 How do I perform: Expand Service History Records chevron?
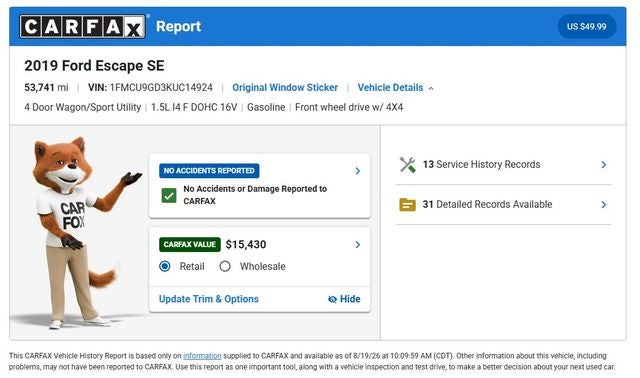click(604, 165)
